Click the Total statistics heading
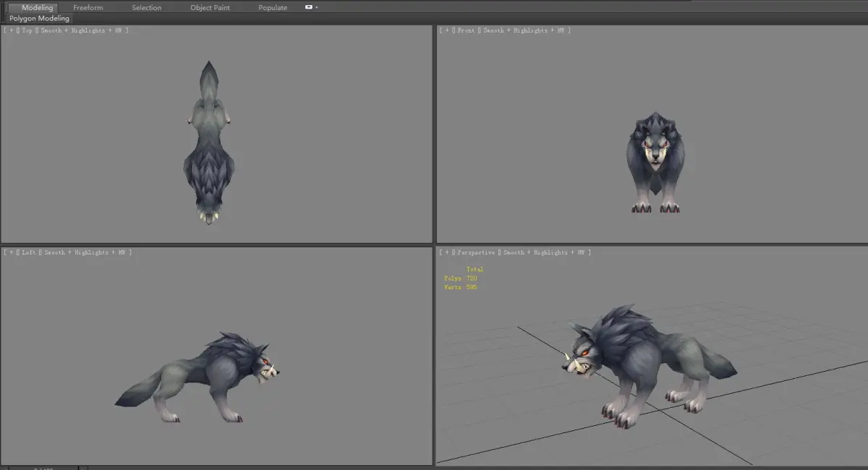The image size is (868, 470). pyautogui.click(x=475, y=269)
